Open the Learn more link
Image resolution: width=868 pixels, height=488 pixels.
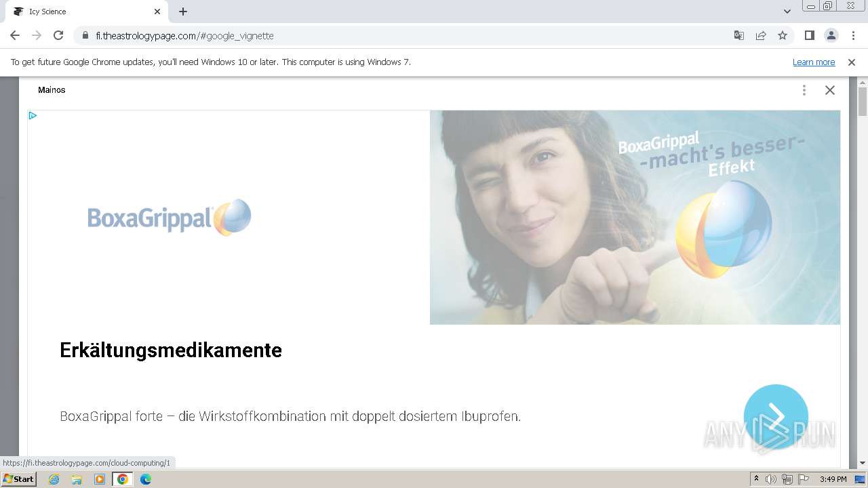(814, 62)
